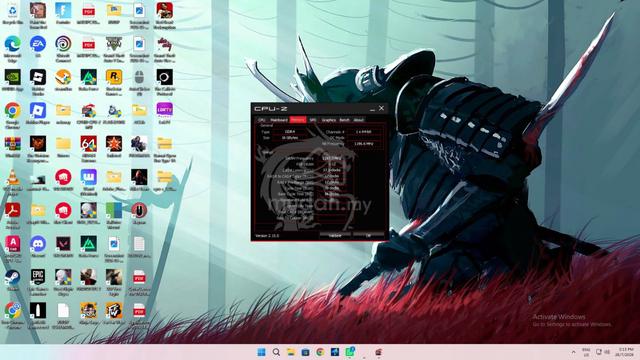
Task: Switch to Chrome in the taskbar
Action: pos(320,352)
